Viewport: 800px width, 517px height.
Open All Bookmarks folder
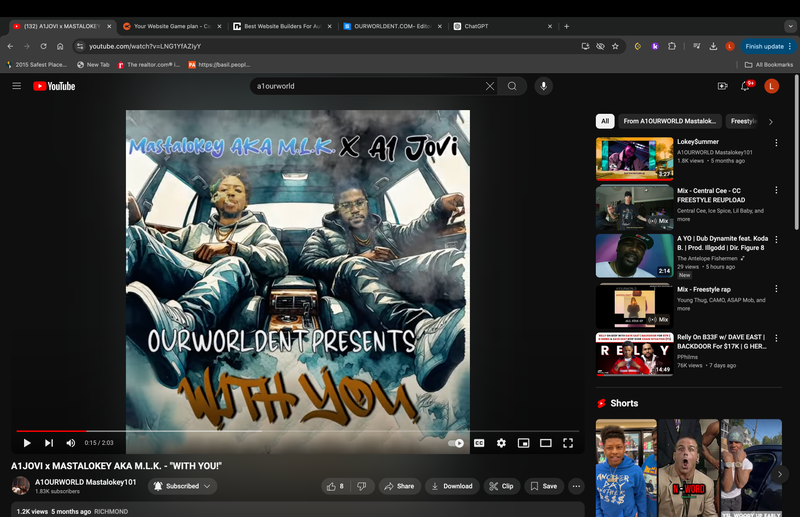(x=769, y=65)
